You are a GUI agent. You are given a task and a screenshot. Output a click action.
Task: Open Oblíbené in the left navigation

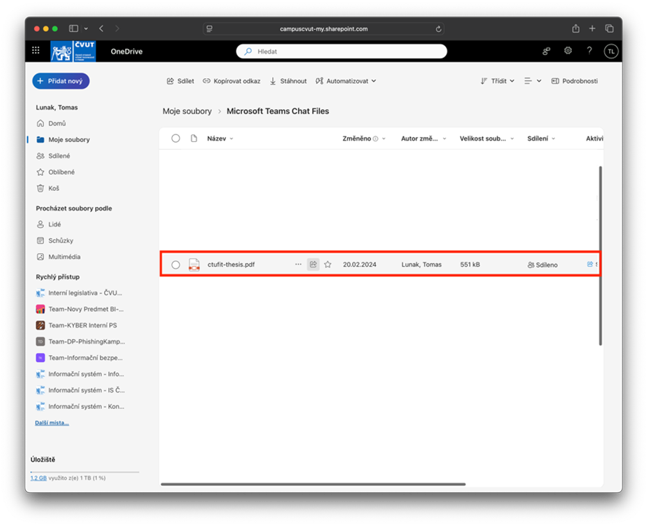(59, 171)
